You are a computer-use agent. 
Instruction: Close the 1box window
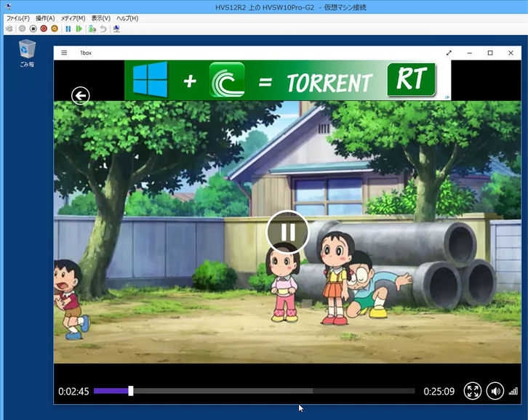[x=511, y=53]
